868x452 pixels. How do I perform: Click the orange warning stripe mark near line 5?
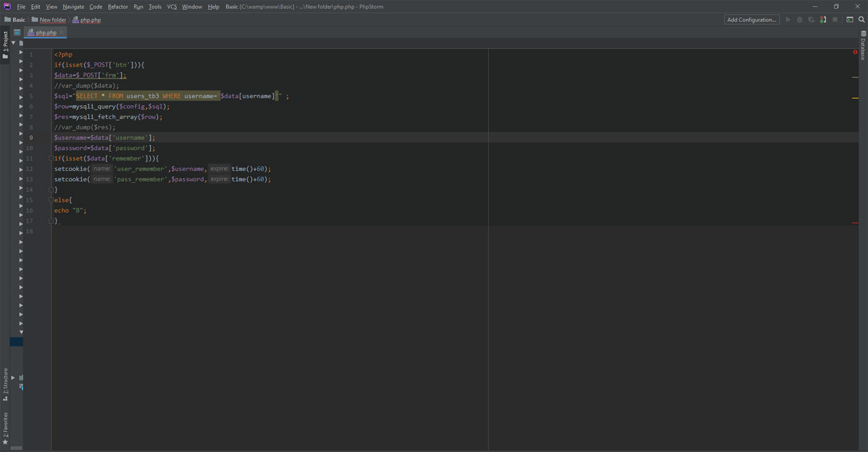pyautogui.click(x=855, y=98)
